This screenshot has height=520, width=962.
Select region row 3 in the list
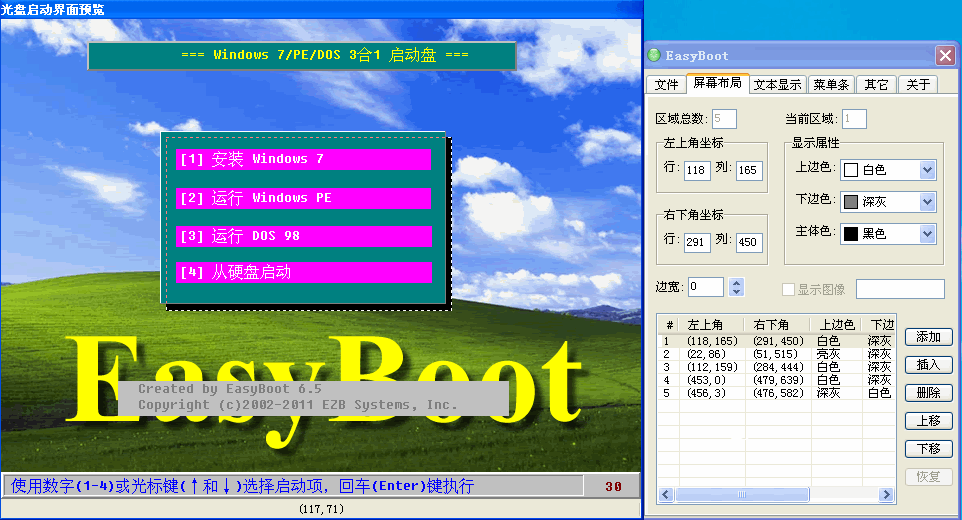point(760,367)
